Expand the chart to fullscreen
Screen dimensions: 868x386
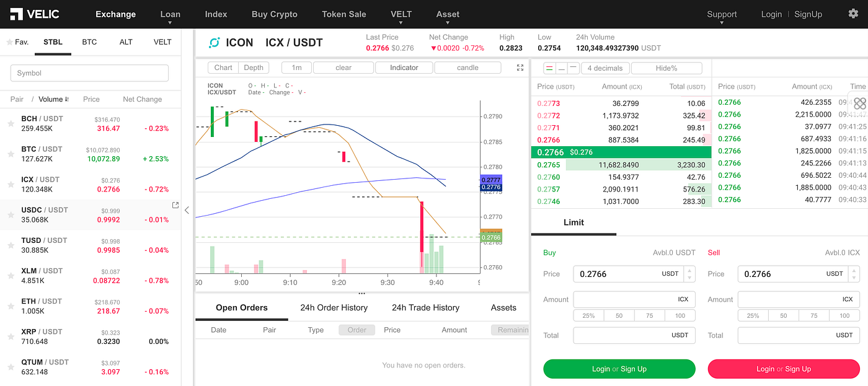pos(520,68)
